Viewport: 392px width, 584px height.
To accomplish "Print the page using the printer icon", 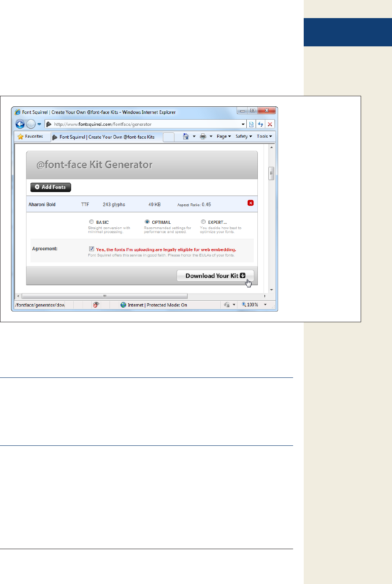I will tap(203, 137).
